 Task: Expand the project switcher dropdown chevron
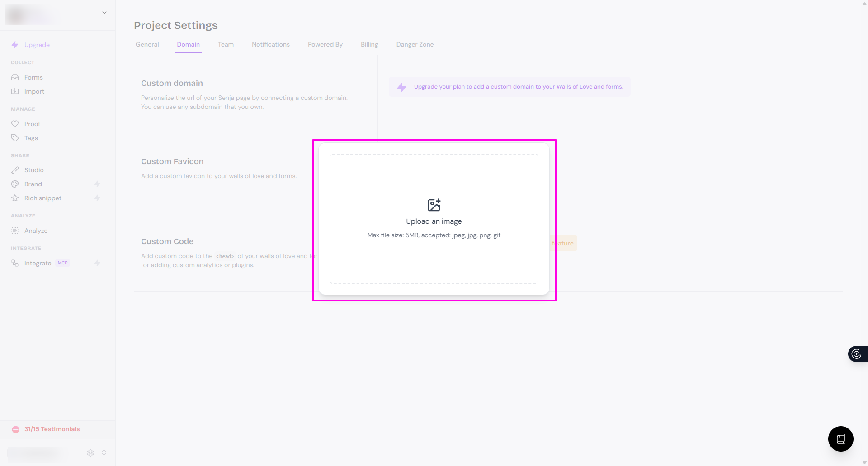104,13
